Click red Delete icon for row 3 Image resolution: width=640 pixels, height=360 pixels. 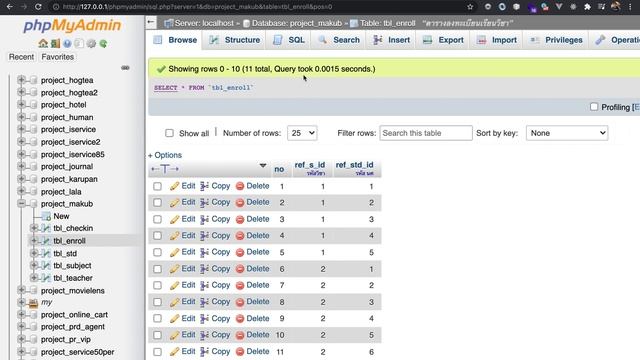[240, 219]
